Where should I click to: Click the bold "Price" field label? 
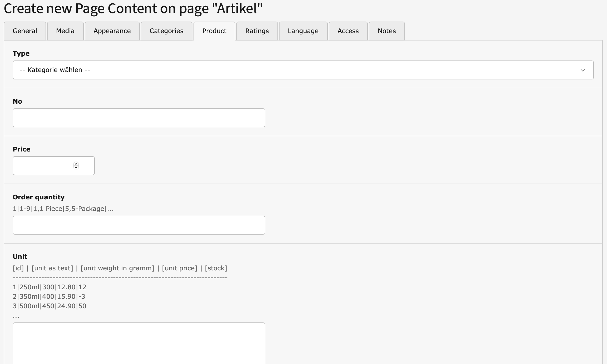click(22, 149)
